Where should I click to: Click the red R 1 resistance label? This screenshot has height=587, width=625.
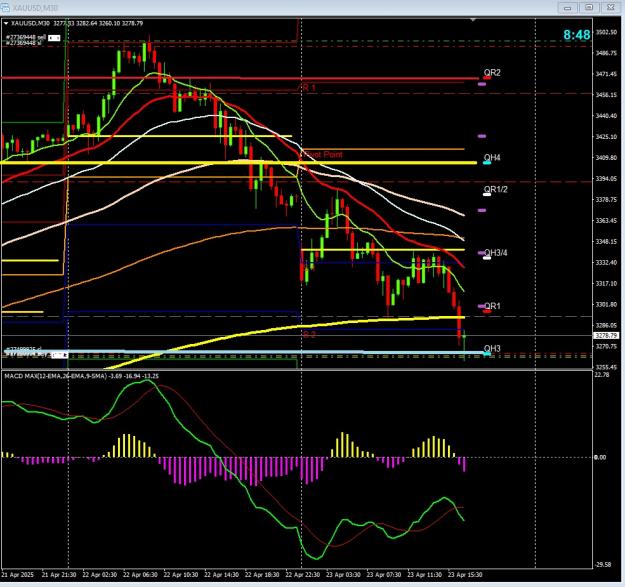(x=309, y=87)
